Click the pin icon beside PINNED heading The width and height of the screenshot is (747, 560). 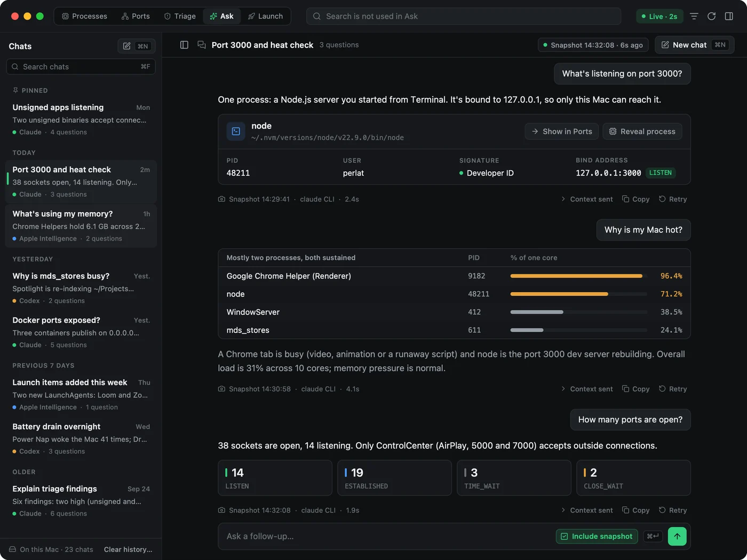click(x=15, y=90)
